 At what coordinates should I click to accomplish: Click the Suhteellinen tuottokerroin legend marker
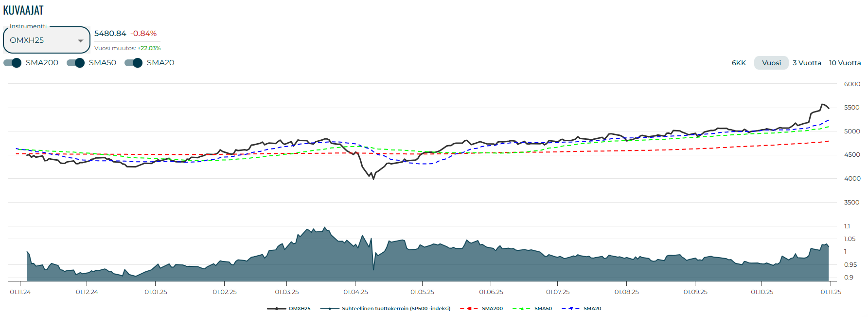(330, 309)
